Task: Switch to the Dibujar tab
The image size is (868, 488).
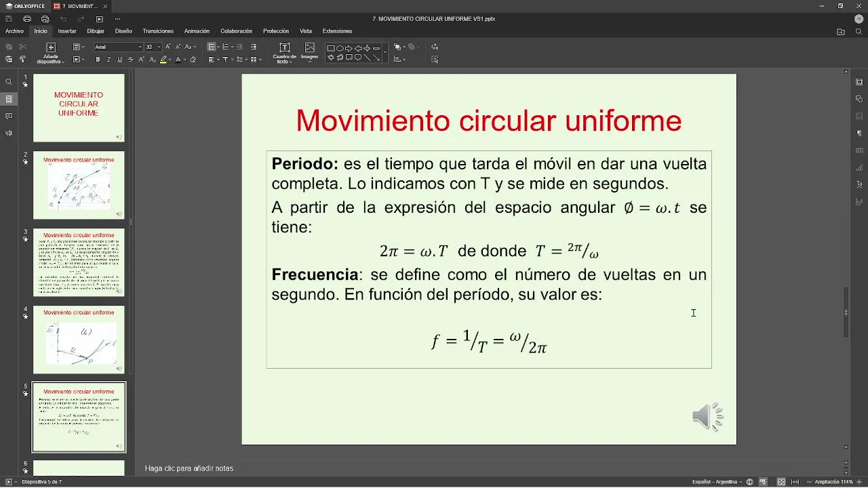Action: (96, 31)
